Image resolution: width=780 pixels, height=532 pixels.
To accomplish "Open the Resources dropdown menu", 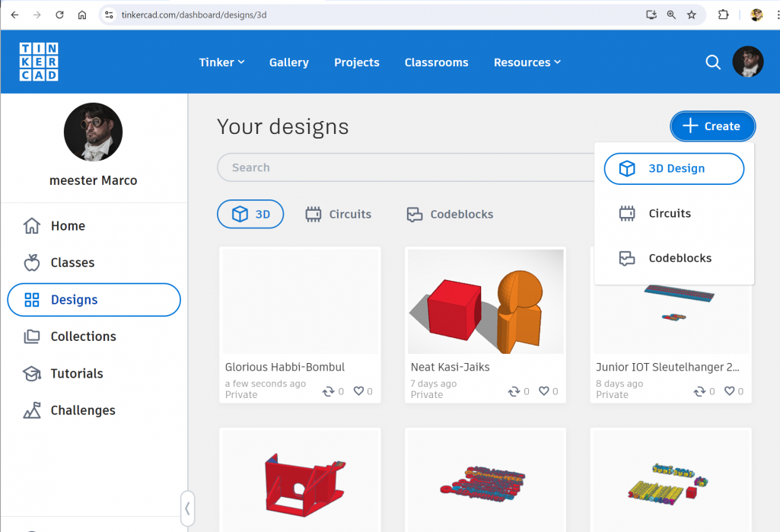I will coord(527,62).
